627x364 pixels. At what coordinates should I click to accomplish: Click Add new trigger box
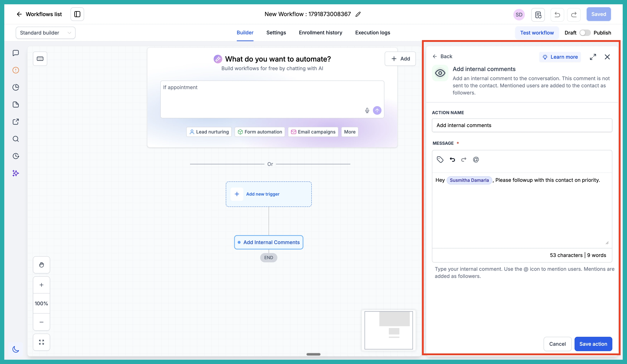click(x=269, y=194)
